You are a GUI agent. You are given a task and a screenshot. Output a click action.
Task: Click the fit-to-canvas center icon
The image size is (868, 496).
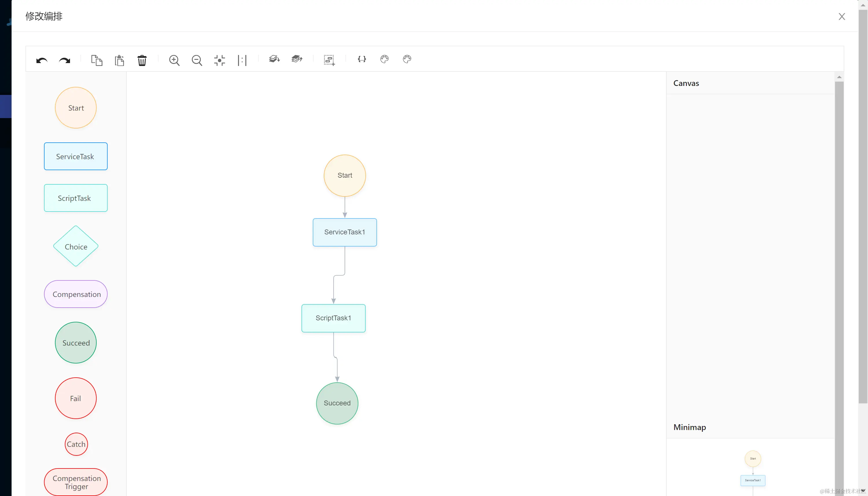click(219, 60)
